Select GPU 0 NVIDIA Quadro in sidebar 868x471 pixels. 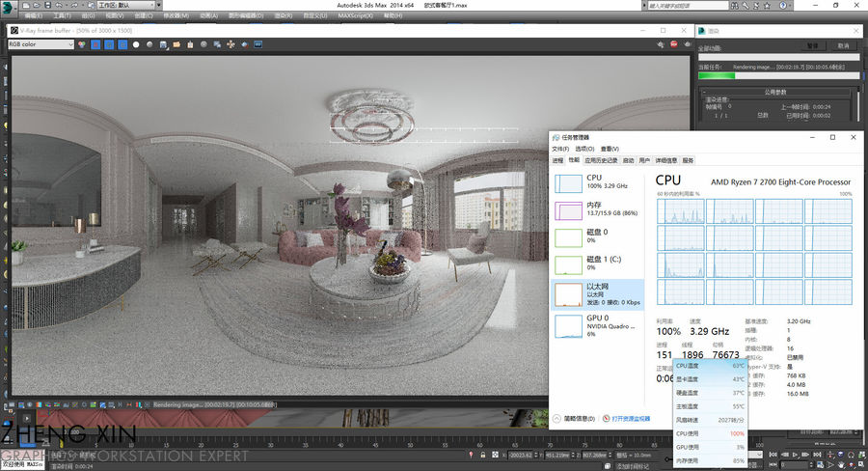(x=598, y=325)
